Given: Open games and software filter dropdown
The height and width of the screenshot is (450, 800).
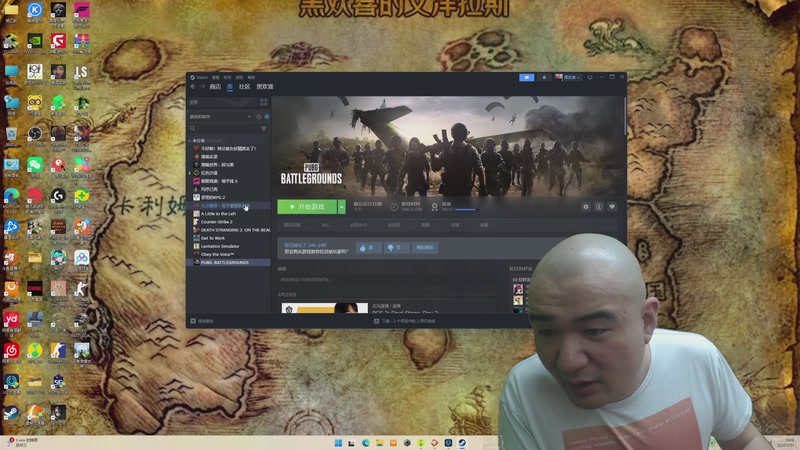Looking at the screenshot, I should pyautogui.click(x=221, y=116).
